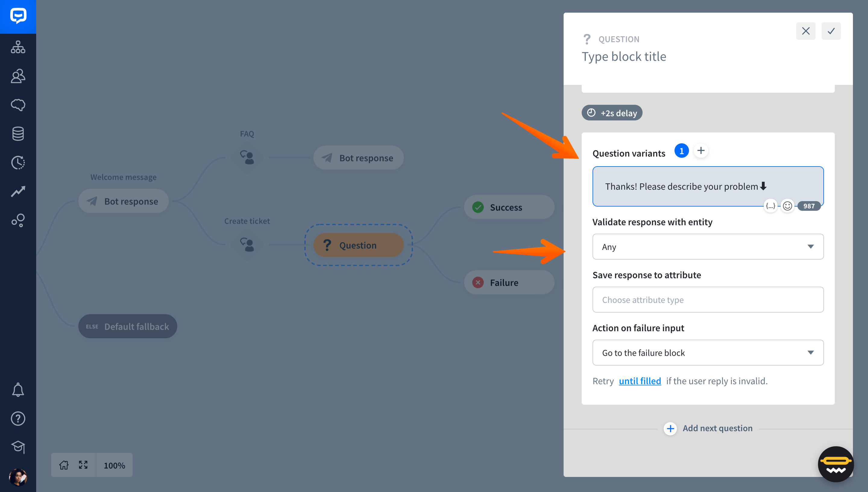
Task: Click the +2s delay pill
Action: [x=612, y=113]
